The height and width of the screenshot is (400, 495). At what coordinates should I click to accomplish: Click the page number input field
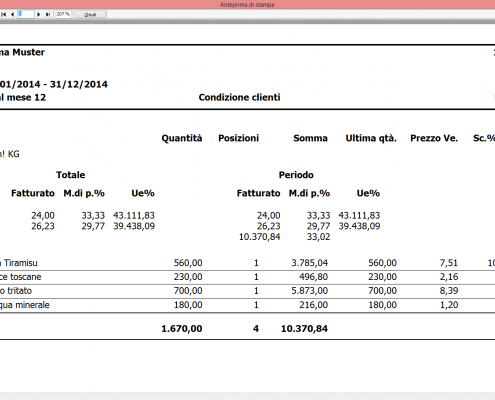click(26, 14)
